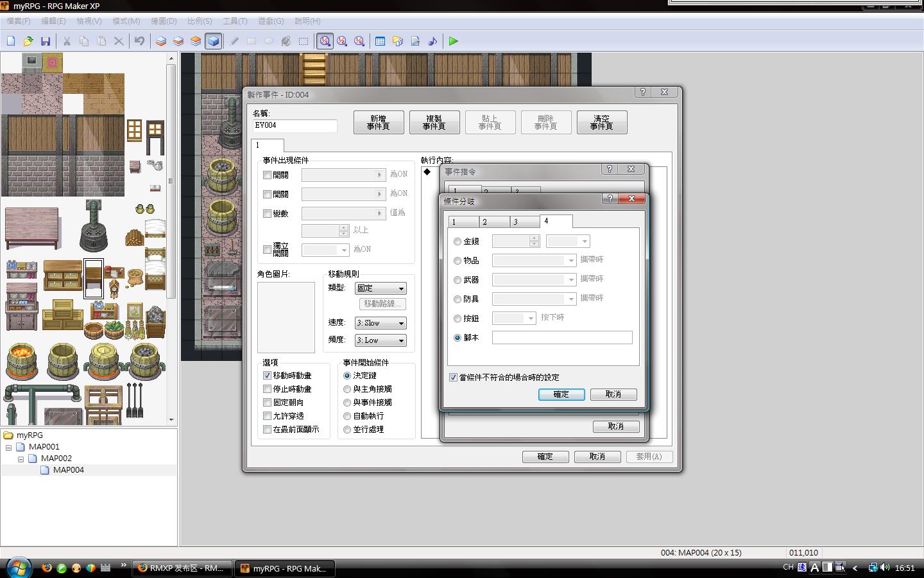Select the middle map layer icon
This screenshot has height=578, width=924.
[178, 41]
